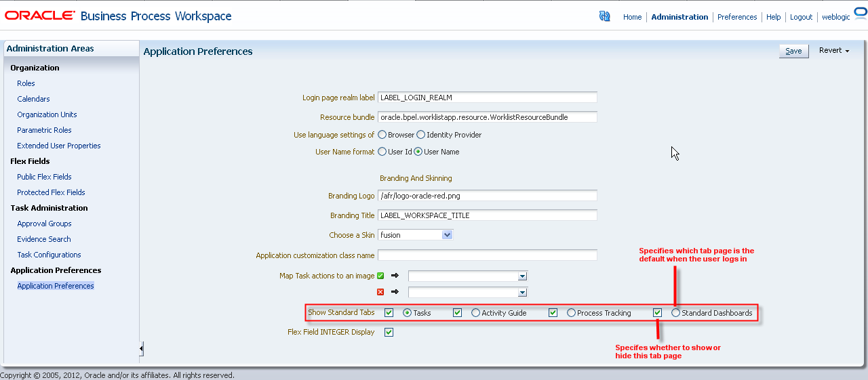Click the Branding And Skinning label
This screenshot has height=380, width=868.
[x=416, y=178]
